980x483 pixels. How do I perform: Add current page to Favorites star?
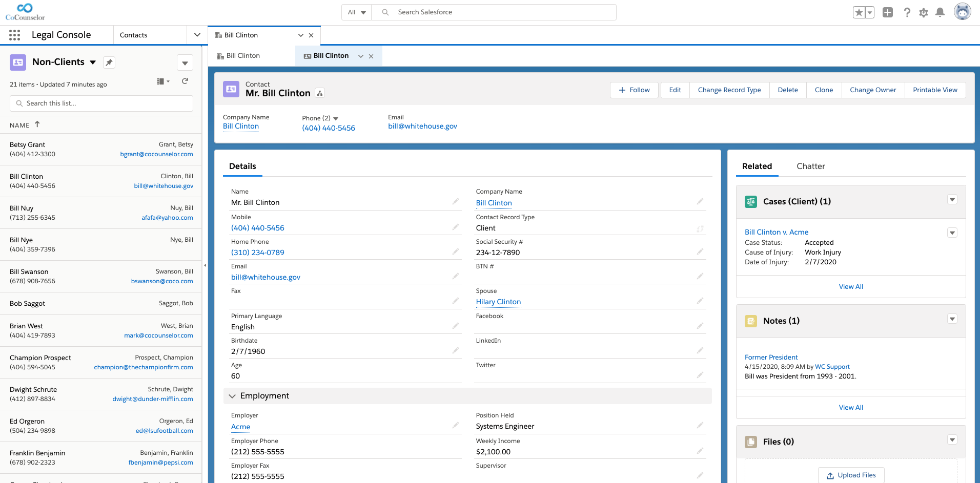click(859, 12)
